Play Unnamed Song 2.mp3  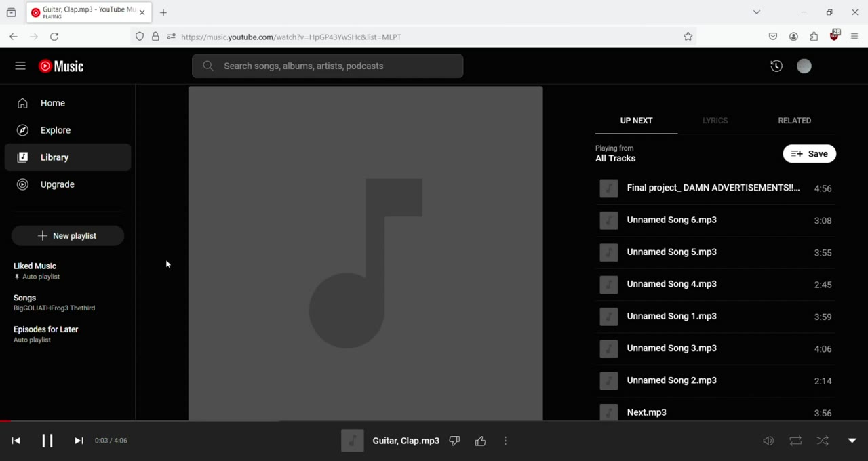715,381
